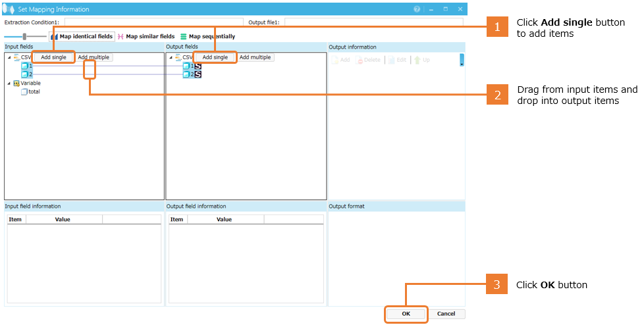Click the Extraction Condition1 input field
Viewport: 644px width, 327px height.
[x=153, y=22]
